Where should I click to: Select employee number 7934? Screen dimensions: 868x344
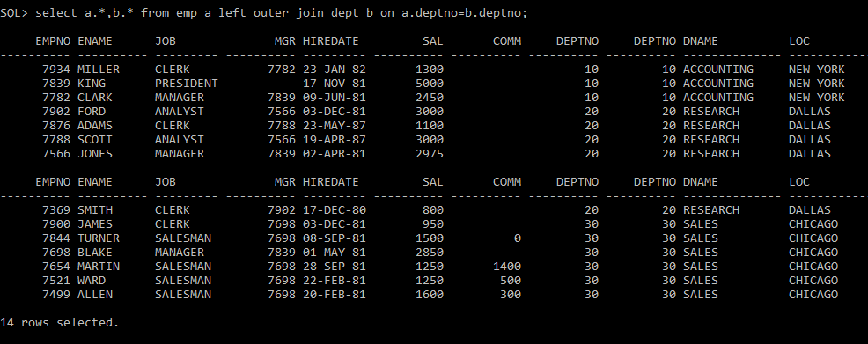point(56,70)
